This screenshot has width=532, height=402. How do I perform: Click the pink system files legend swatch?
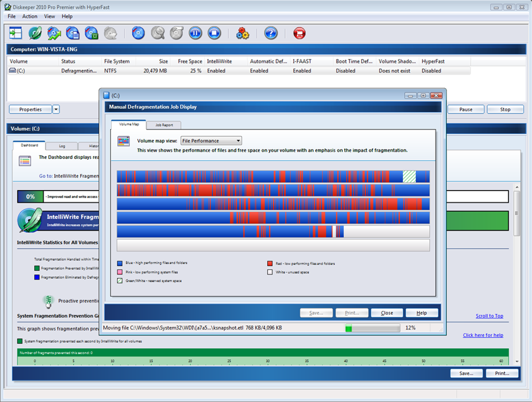(x=120, y=272)
